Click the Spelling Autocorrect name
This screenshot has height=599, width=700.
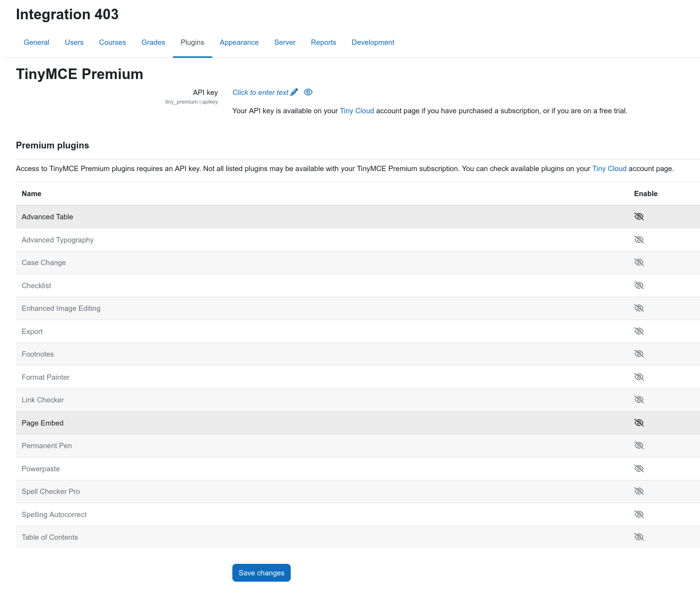point(54,515)
